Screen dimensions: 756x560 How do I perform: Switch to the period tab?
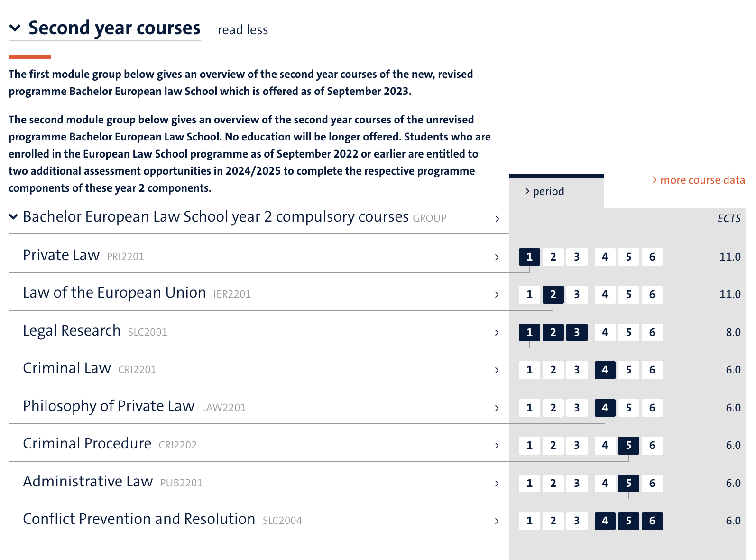[x=544, y=191]
